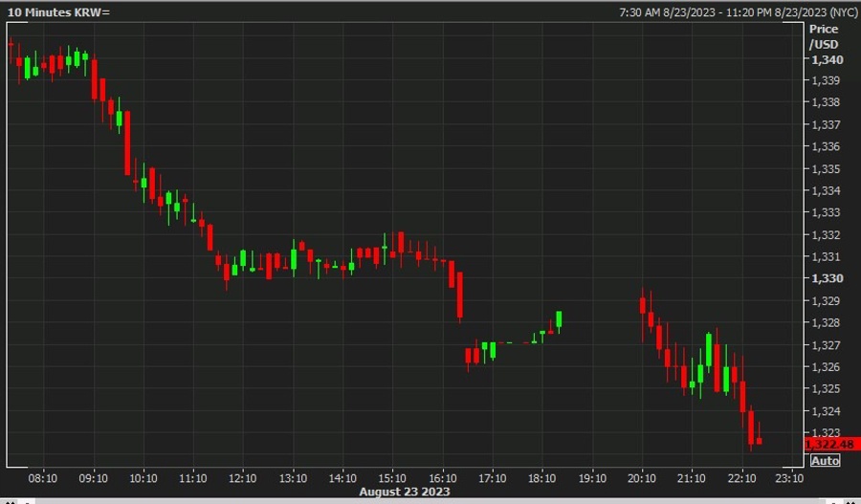Click the 10:10 time axis label
This screenshot has height=504, width=861.
point(143,478)
